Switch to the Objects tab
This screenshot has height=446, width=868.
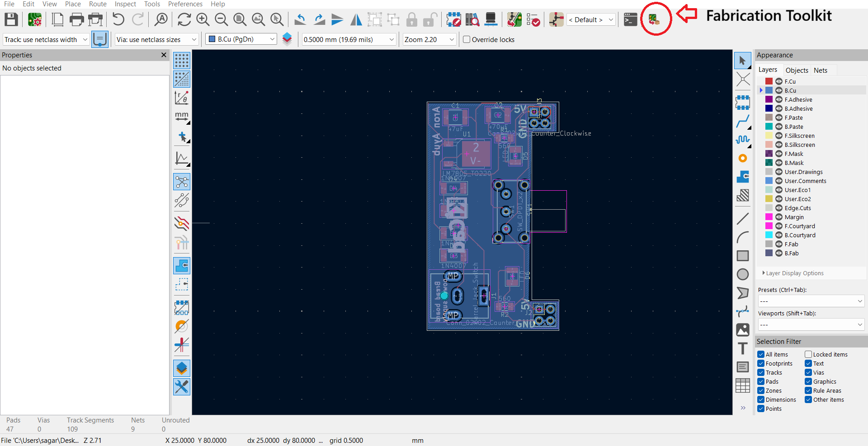pyautogui.click(x=797, y=70)
